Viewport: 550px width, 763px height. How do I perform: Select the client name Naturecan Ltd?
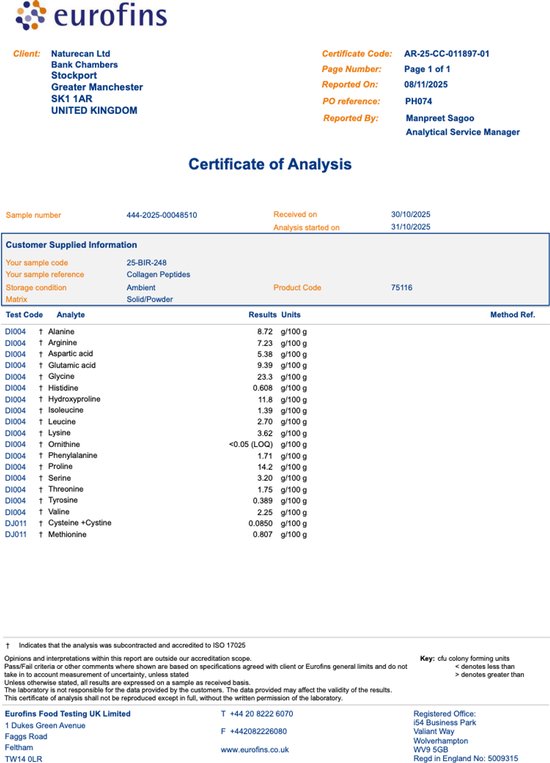pos(80,54)
